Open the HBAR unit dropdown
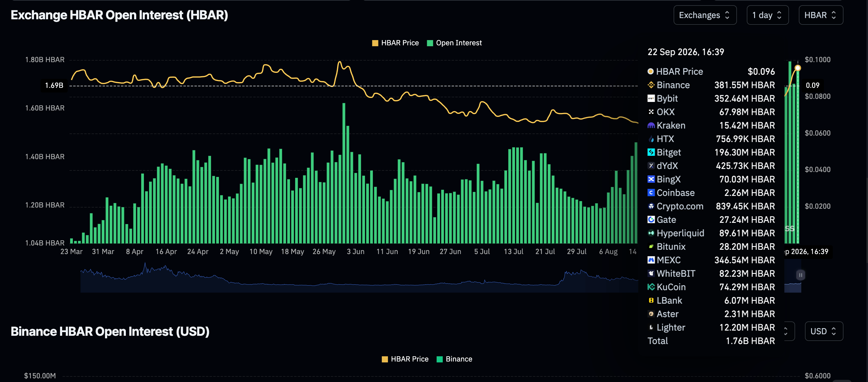Viewport: 868px width, 382px height. [x=821, y=15]
